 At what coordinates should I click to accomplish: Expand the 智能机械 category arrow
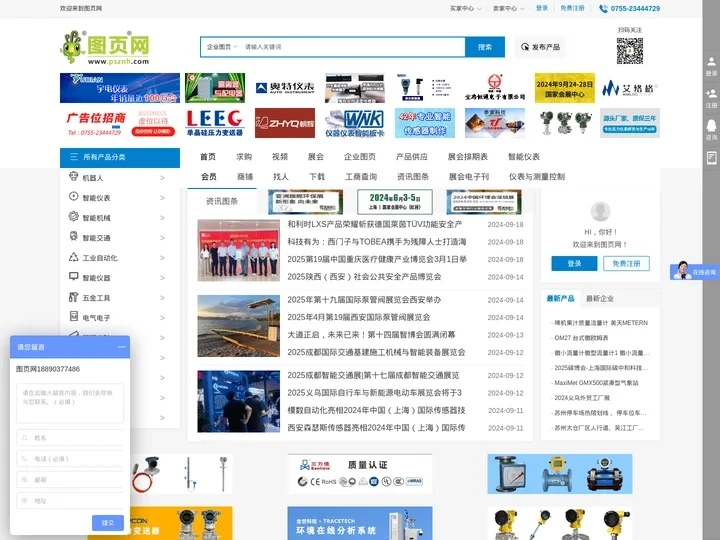point(162,218)
